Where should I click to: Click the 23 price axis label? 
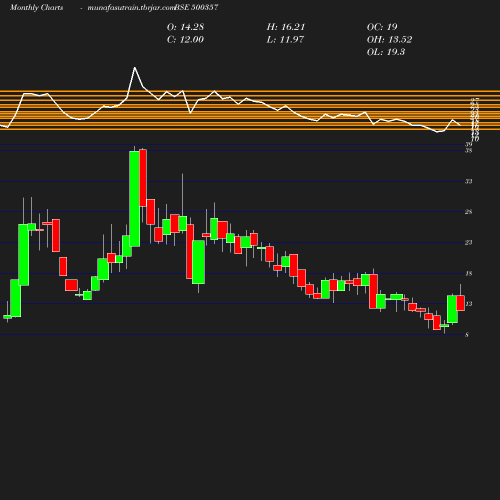(469, 243)
